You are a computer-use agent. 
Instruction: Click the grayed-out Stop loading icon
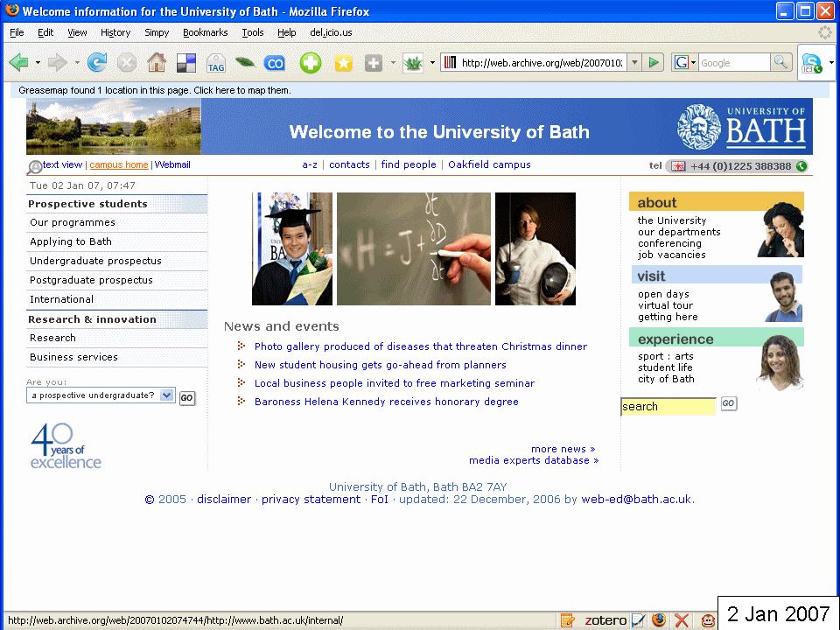[x=127, y=63]
